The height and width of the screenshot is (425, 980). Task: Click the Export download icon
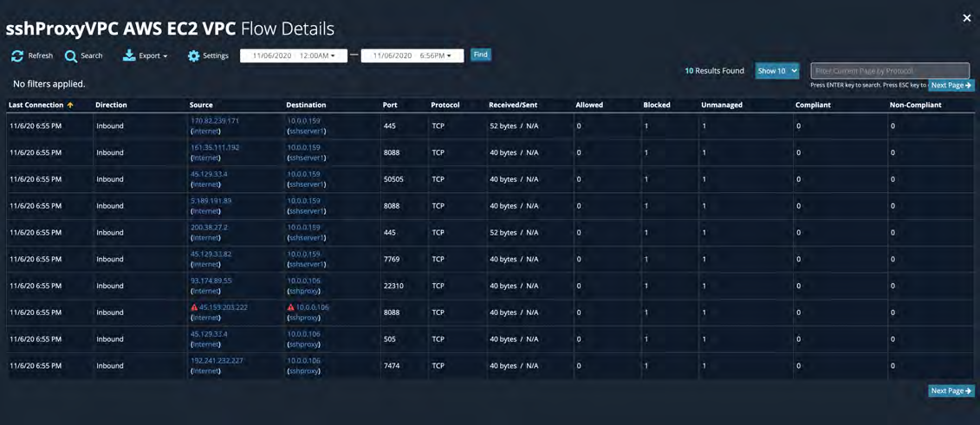(129, 55)
